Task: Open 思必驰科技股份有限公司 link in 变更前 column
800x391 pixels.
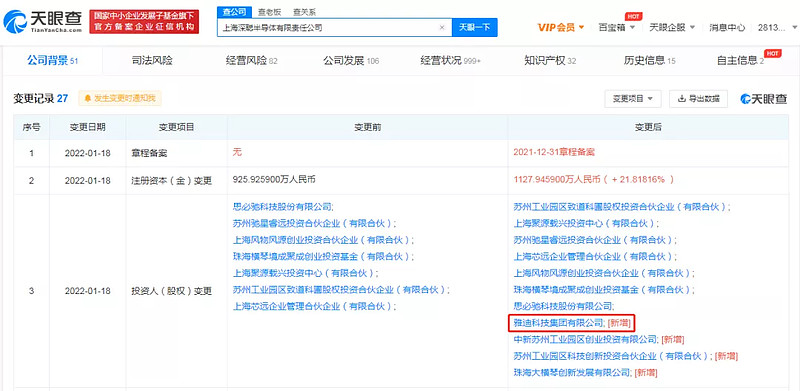Action: [283, 207]
